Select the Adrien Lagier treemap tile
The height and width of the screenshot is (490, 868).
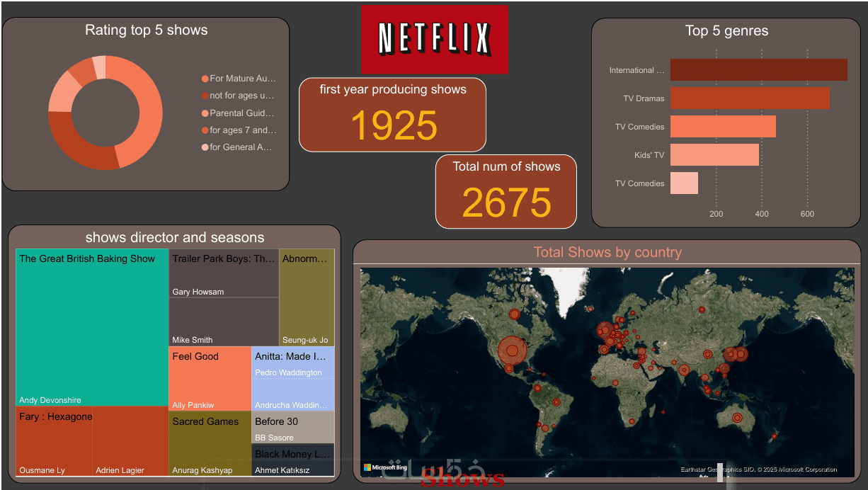coord(130,441)
